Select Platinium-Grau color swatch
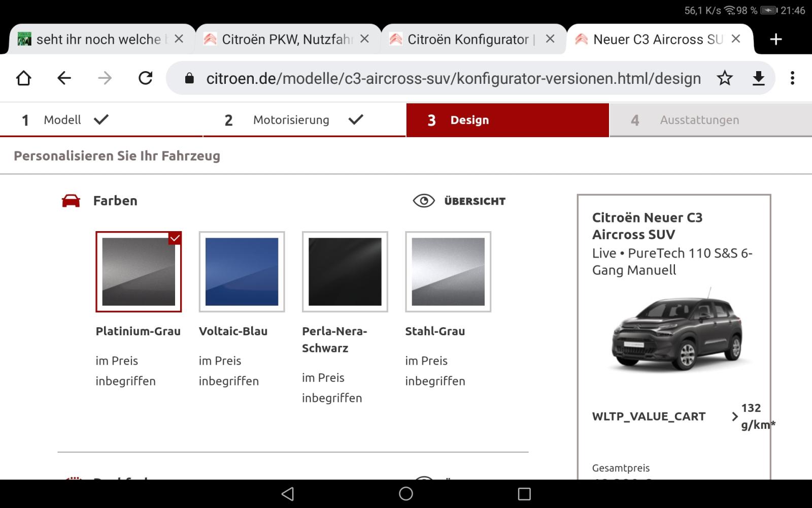The height and width of the screenshot is (508, 812). pos(139,272)
